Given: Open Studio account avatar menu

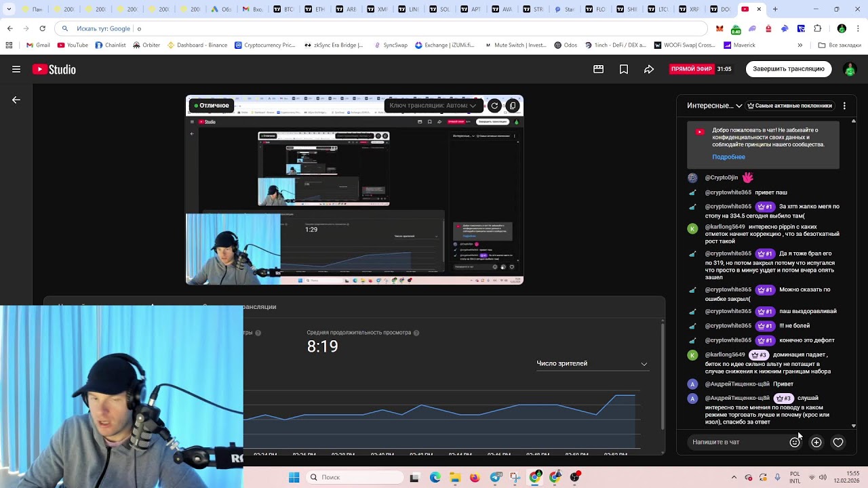Looking at the screenshot, I should point(849,69).
